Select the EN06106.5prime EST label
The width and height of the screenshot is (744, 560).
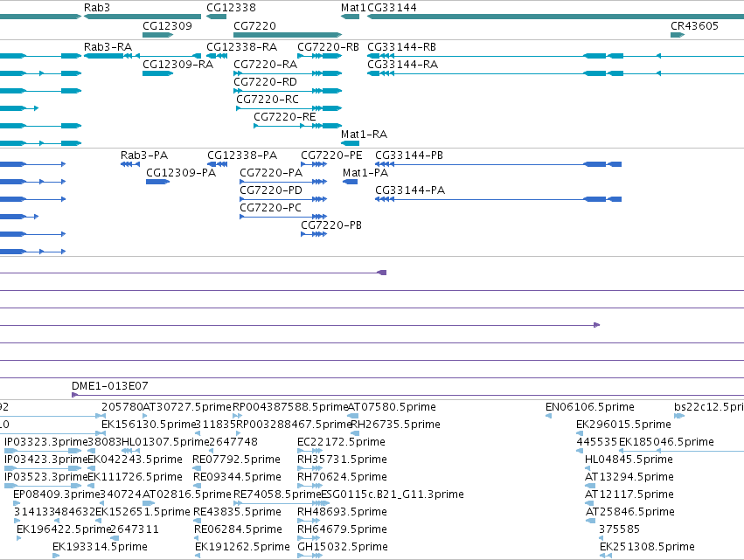tap(590, 407)
